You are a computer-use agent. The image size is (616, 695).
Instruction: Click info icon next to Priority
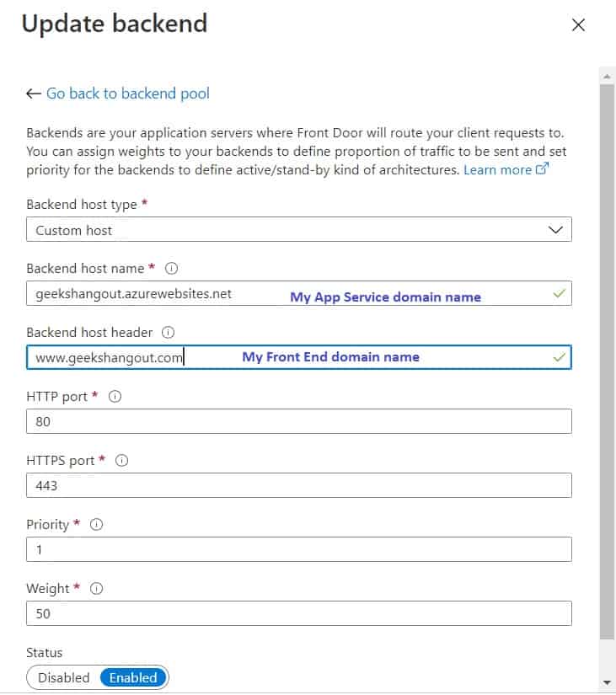pos(96,524)
